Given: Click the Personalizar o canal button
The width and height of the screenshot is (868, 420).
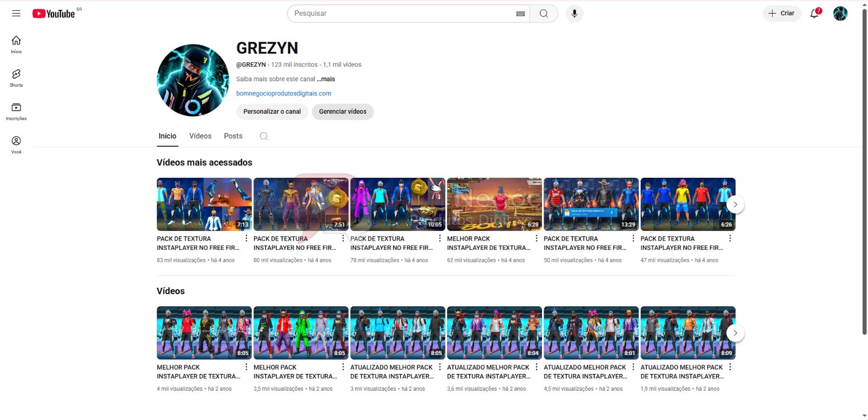Looking at the screenshot, I should [272, 112].
